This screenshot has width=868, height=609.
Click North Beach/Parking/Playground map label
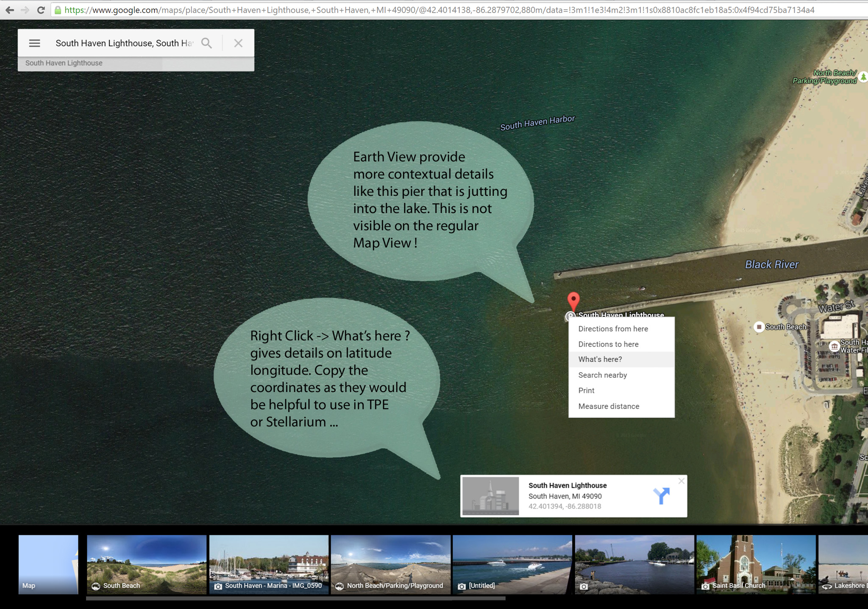825,77
